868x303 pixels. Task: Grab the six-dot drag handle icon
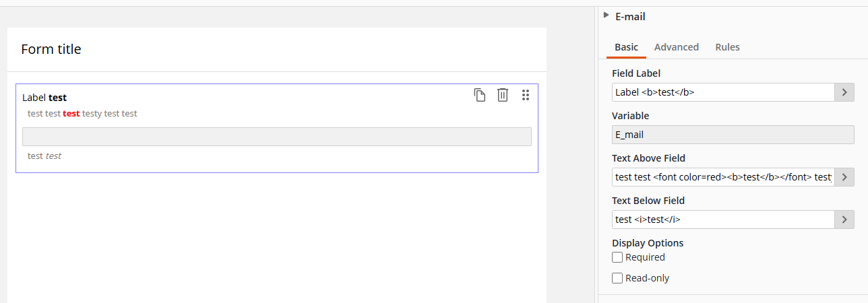[x=526, y=95]
